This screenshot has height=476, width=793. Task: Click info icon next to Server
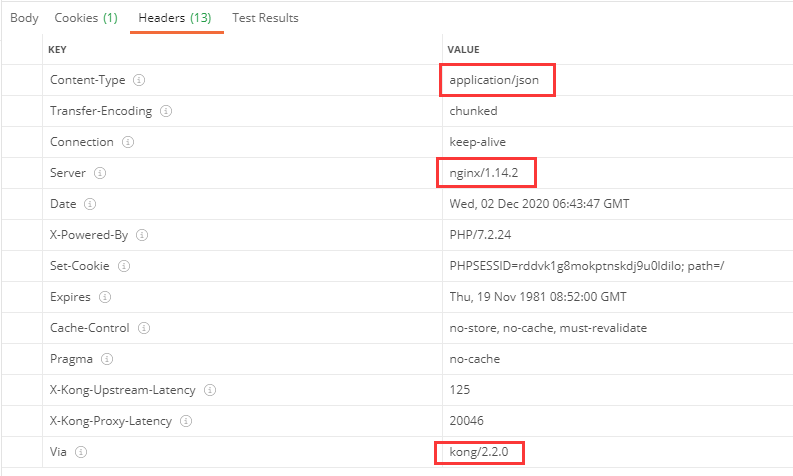[100, 173]
